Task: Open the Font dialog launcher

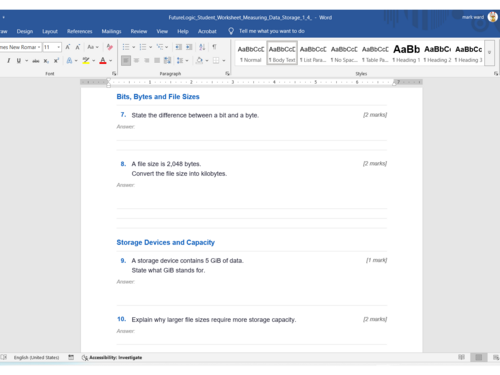Action: (114, 73)
